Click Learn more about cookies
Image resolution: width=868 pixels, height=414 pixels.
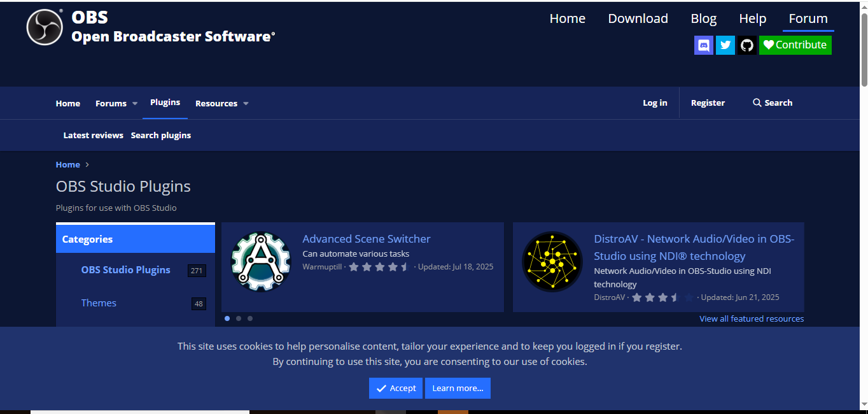pyautogui.click(x=458, y=389)
